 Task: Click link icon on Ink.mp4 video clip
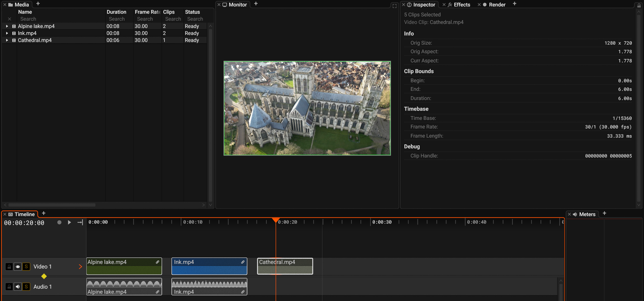tap(243, 262)
